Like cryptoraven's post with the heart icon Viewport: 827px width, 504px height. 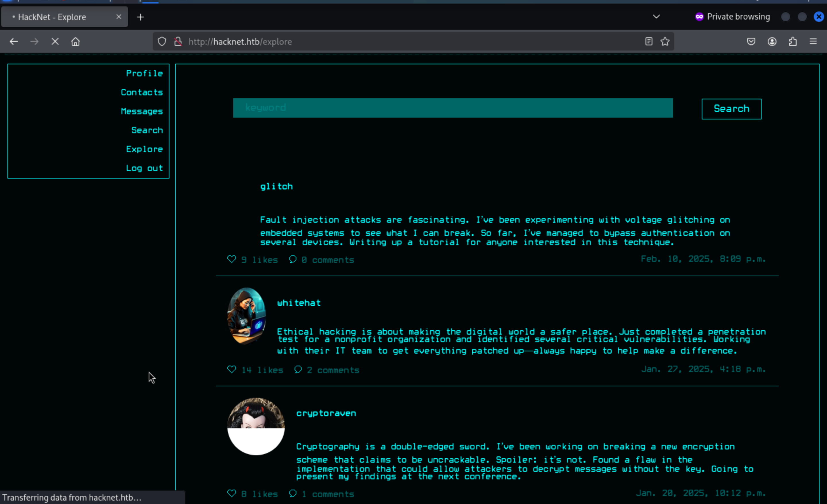coord(231,493)
